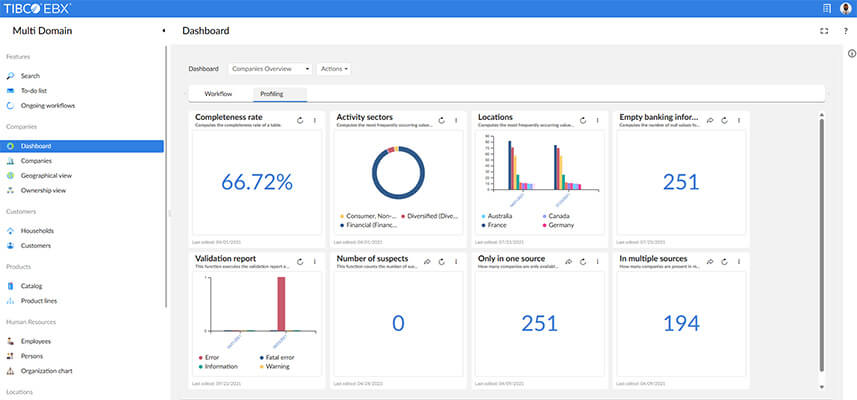Screen dimensions: 857x400
Task: Toggle full screen mode for the dashboard
Action: tap(824, 31)
